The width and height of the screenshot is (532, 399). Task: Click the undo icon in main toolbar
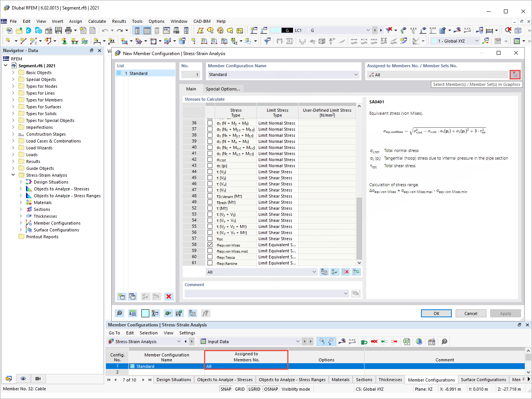pos(105,30)
